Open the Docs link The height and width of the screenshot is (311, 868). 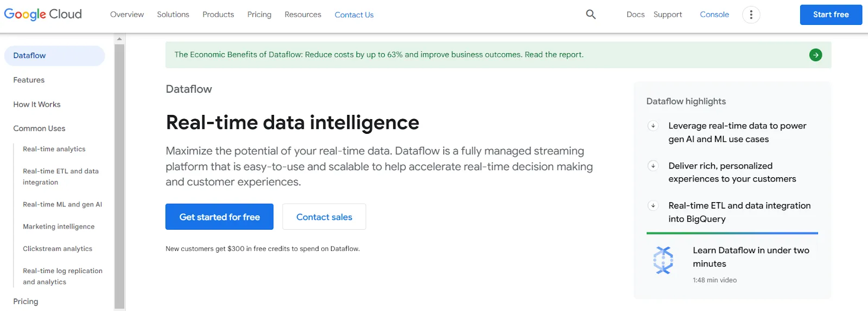pyautogui.click(x=635, y=15)
